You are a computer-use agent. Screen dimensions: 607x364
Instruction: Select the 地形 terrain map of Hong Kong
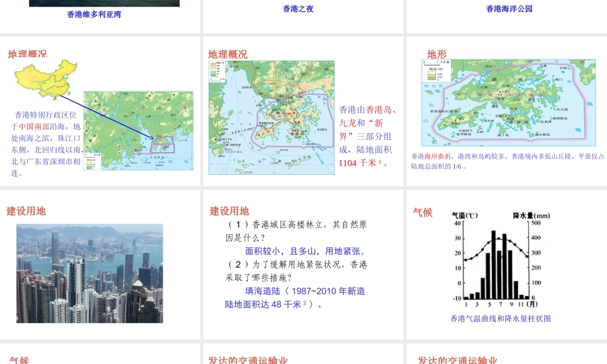(509, 103)
